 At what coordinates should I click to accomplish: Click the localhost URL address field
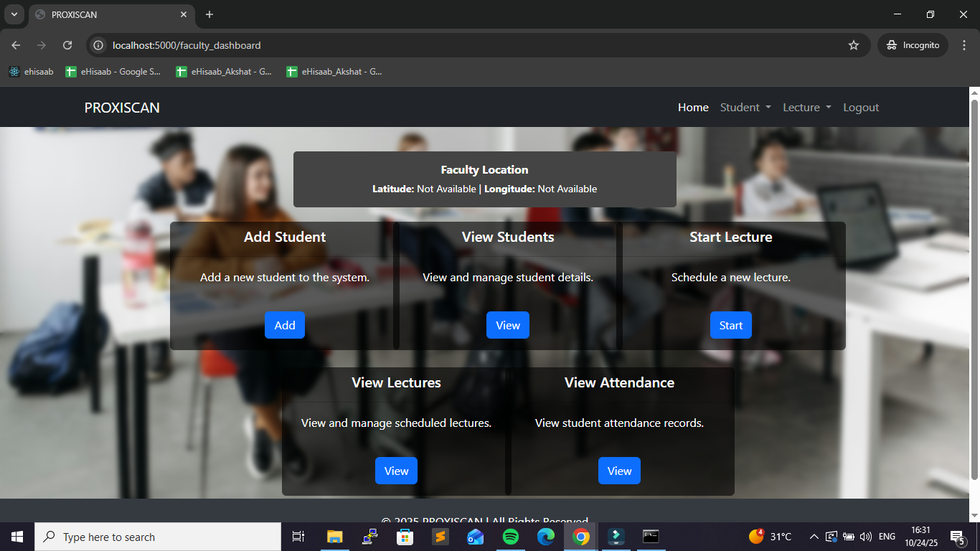tap(430, 45)
